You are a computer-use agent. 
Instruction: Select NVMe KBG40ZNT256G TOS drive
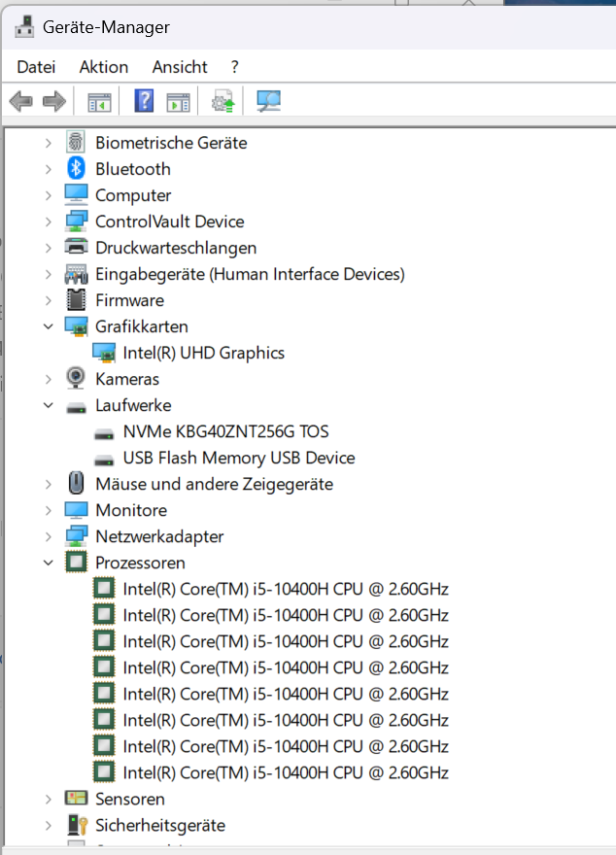225,431
